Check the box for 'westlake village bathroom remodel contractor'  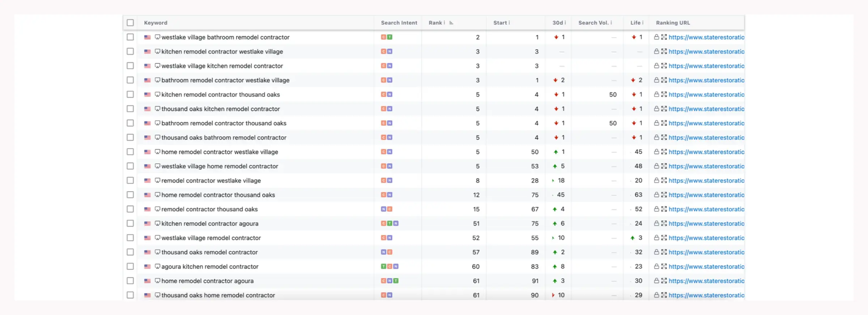[130, 37]
